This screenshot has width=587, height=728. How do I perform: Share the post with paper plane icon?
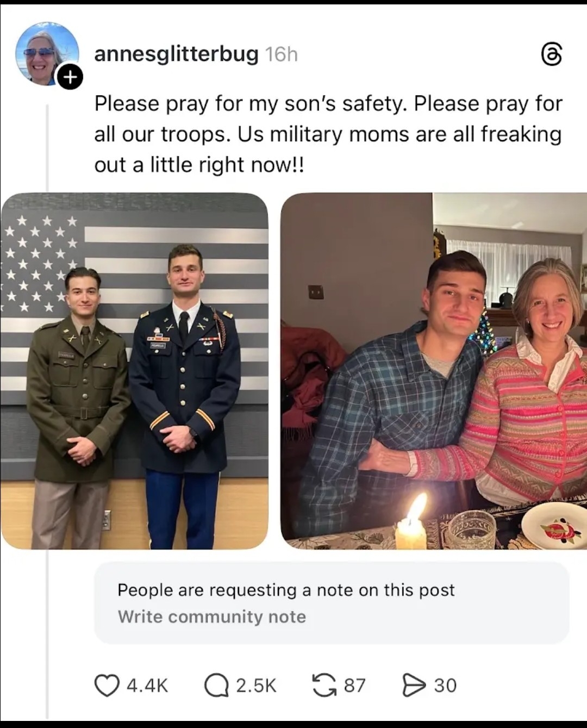click(414, 686)
